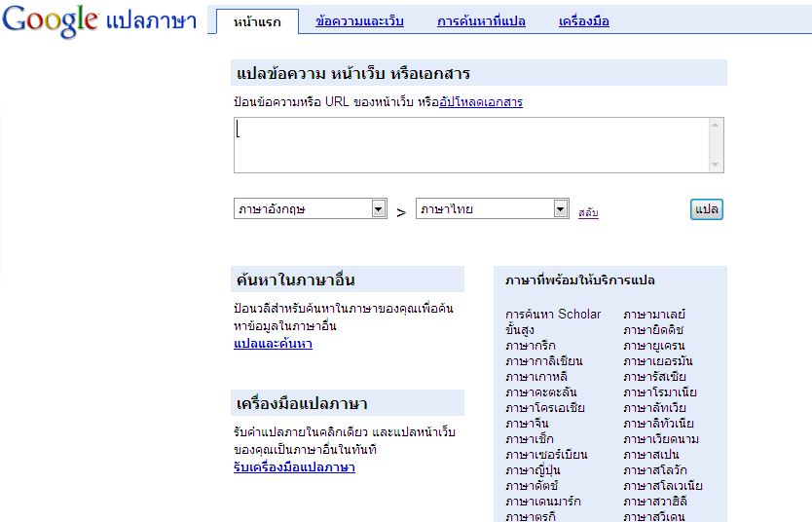Click the text area scroll up arrow
This screenshot has width=812, height=522.
716,125
